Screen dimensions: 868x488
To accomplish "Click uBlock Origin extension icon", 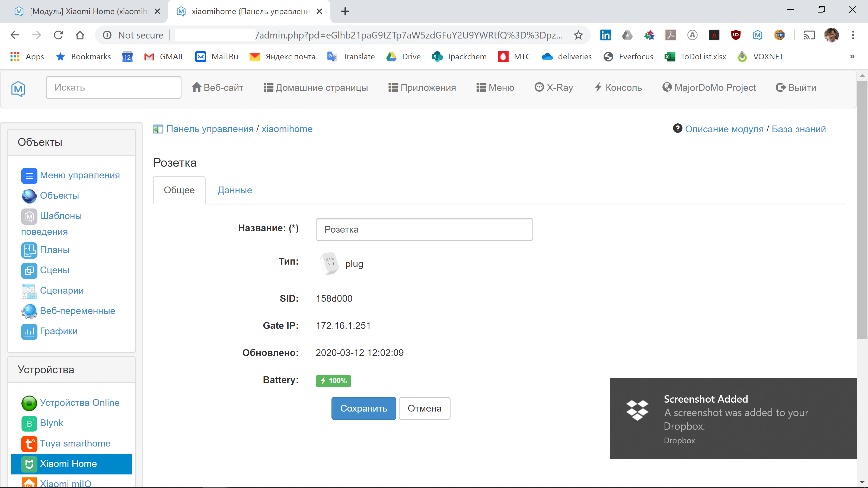I will point(736,35).
